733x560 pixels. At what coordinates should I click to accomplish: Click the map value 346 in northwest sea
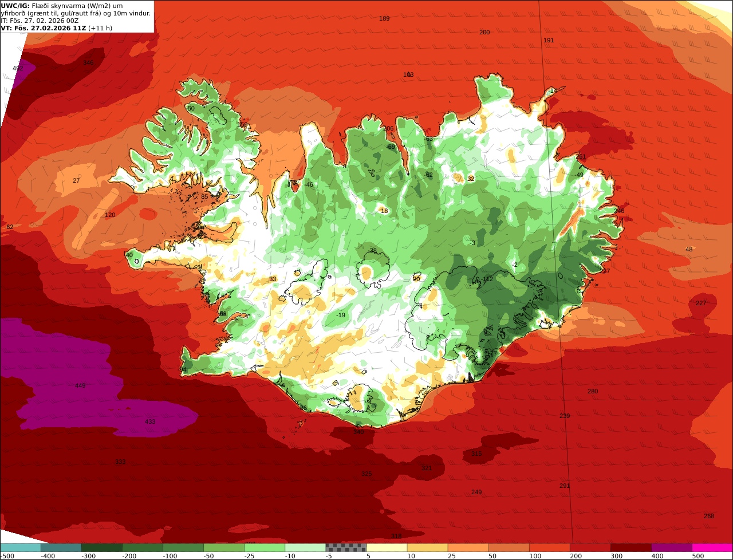(88, 62)
